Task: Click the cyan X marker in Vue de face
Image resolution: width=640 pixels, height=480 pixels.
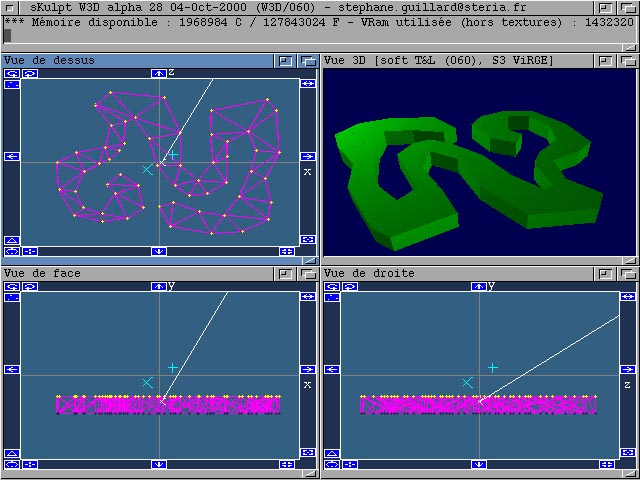Action: pyautogui.click(x=148, y=382)
